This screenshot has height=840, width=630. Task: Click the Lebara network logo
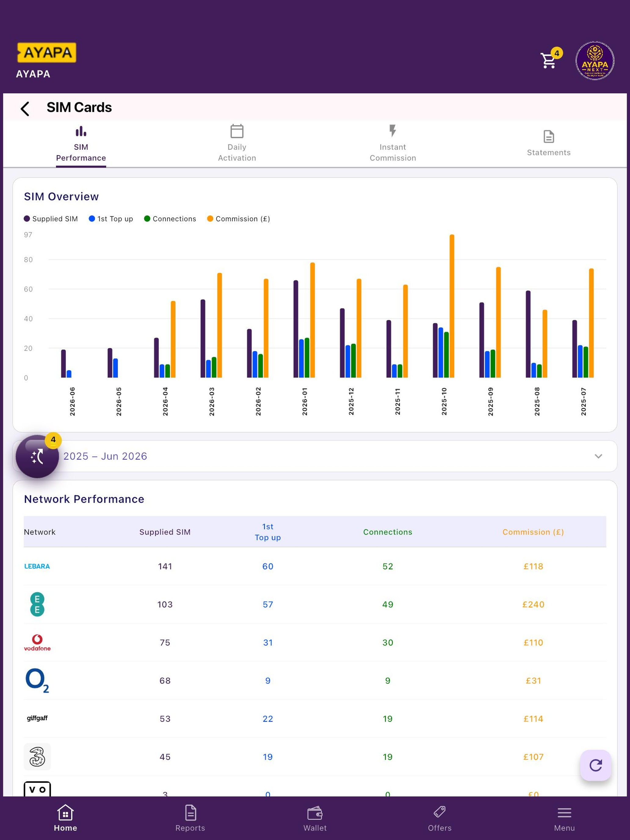pos(37,566)
